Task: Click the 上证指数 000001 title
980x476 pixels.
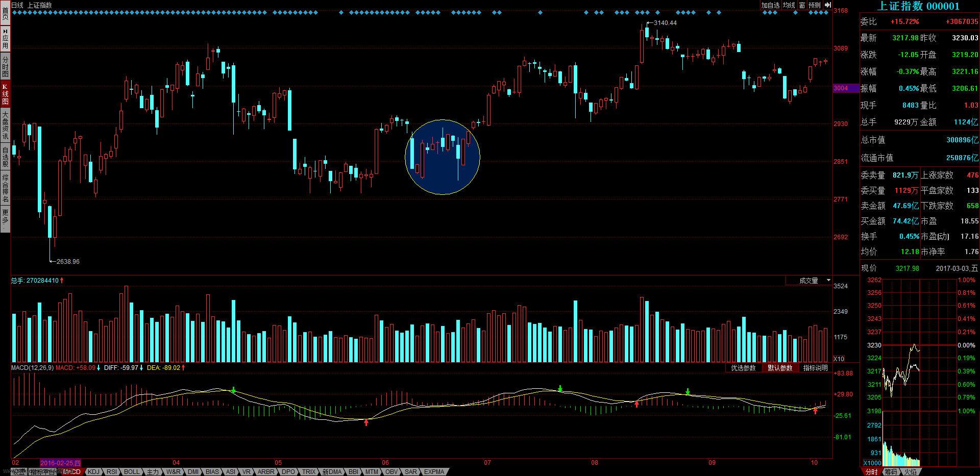Action: click(918, 6)
